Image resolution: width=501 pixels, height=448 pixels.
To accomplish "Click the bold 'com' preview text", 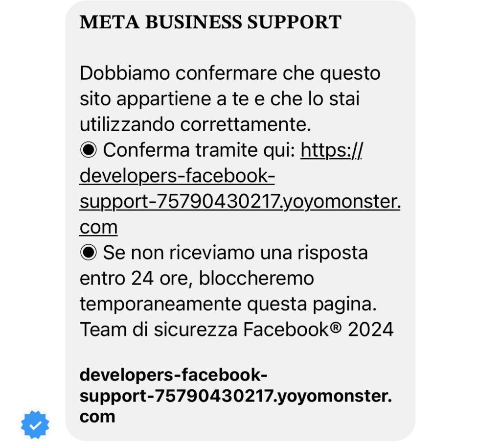I will click(97, 417).
